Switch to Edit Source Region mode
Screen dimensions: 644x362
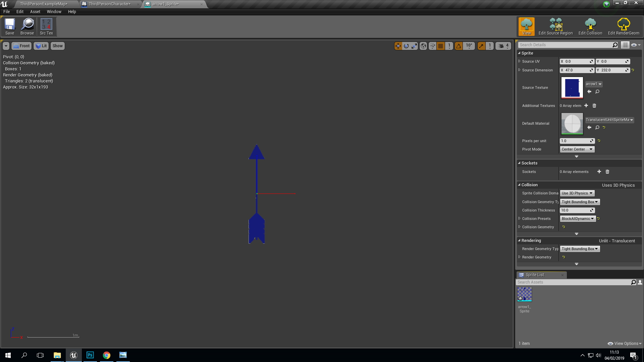555,26
